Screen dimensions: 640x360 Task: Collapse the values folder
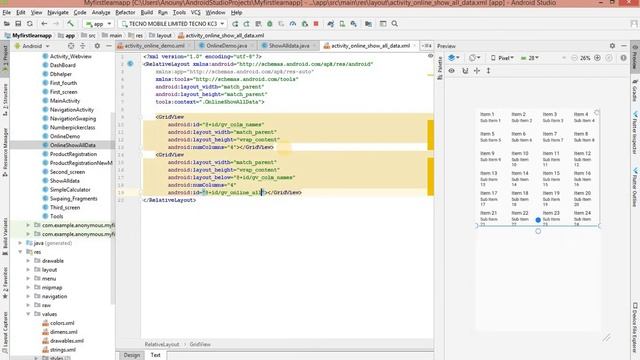(x=28, y=314)
